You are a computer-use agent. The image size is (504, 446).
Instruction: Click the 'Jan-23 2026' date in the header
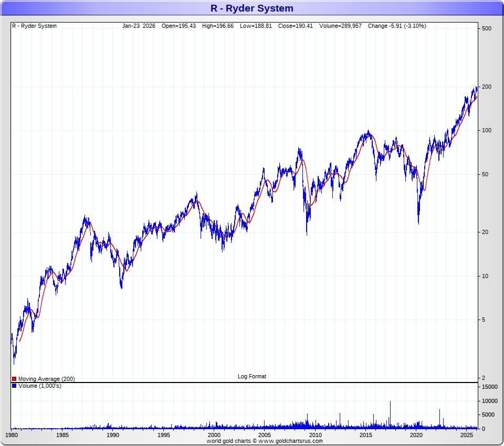[139, 26]
